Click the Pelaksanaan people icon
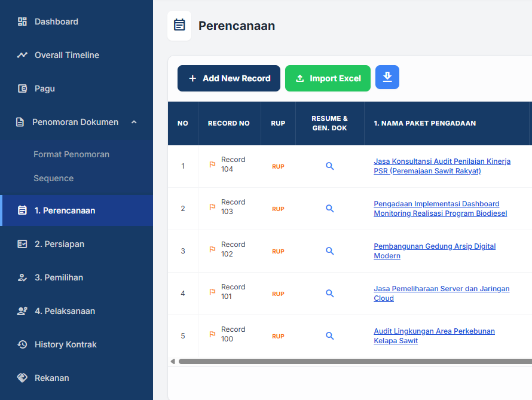Image resolution: width=532 pixels, height=400 pixels. (x=22, y=311)
